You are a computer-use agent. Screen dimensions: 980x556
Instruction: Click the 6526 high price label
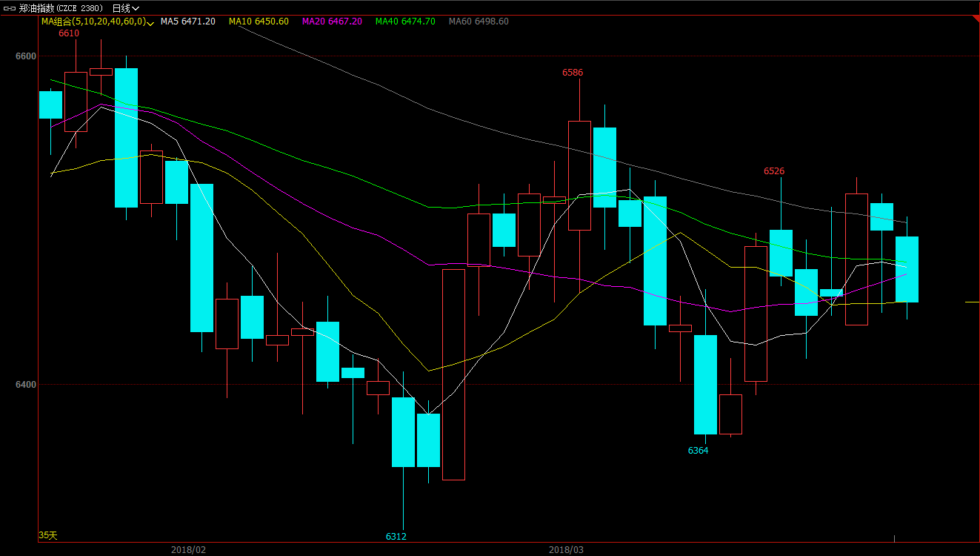click(774, 171)
